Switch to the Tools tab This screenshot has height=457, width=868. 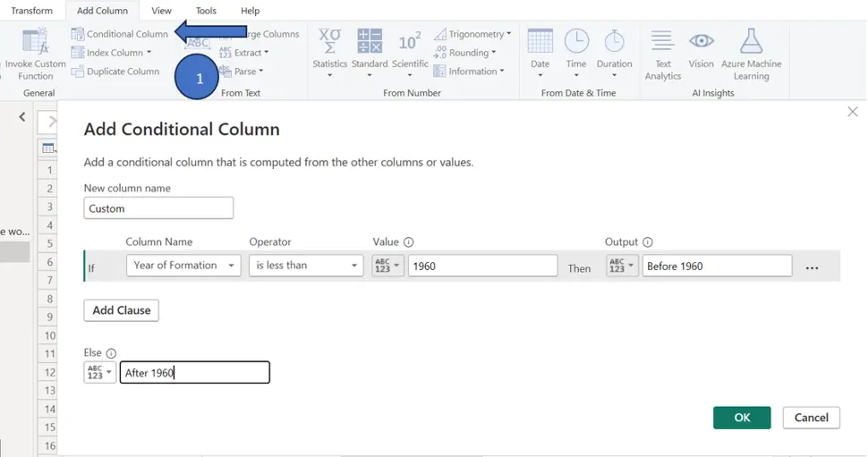(x=206, y=11)
